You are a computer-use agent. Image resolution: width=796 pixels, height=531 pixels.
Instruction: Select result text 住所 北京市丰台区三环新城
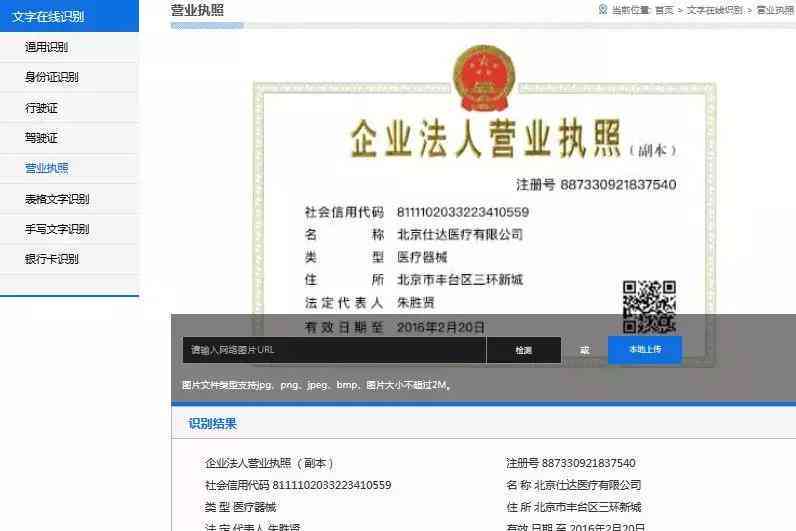tap(574, 507)
